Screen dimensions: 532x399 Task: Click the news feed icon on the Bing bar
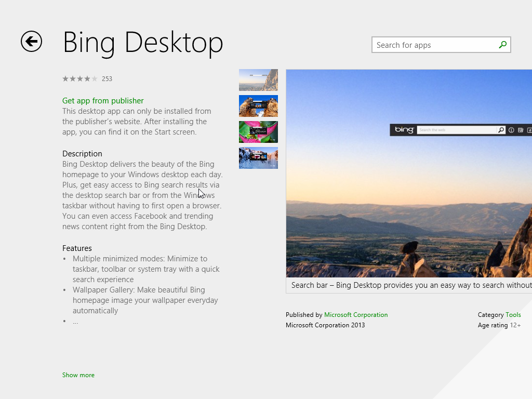click(x=520, y=130)
